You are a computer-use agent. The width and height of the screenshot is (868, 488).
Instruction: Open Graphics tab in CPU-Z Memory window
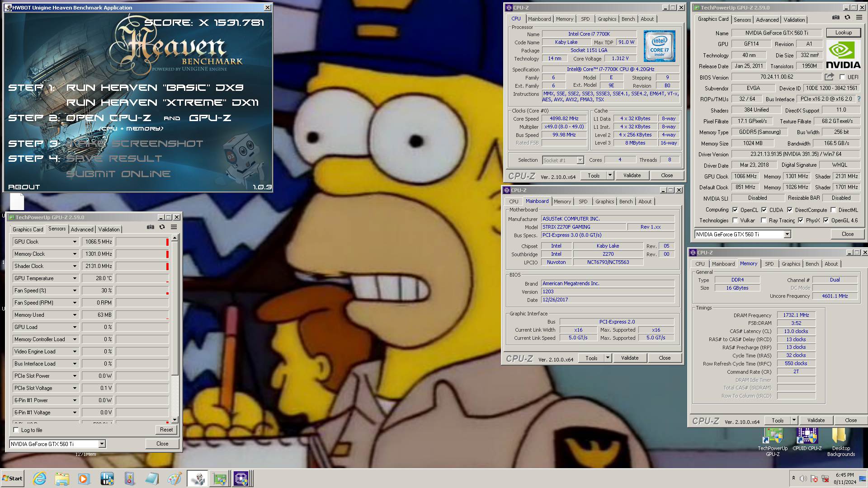(791, 264)
